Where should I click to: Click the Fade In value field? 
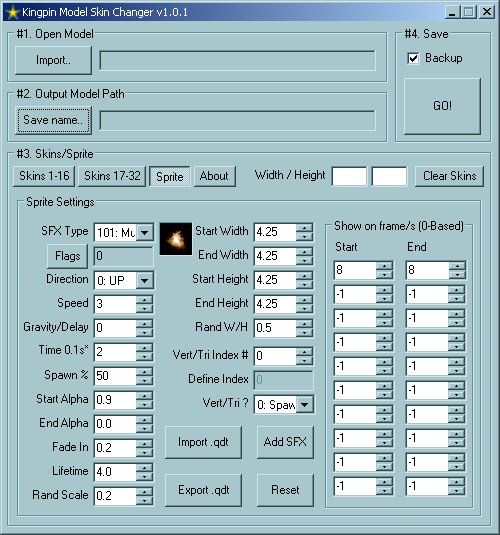tap(115, 448)
